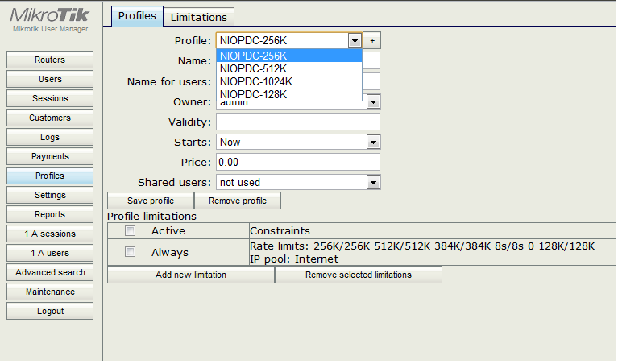Show 1 A sessions

click(x=50, y=234)
